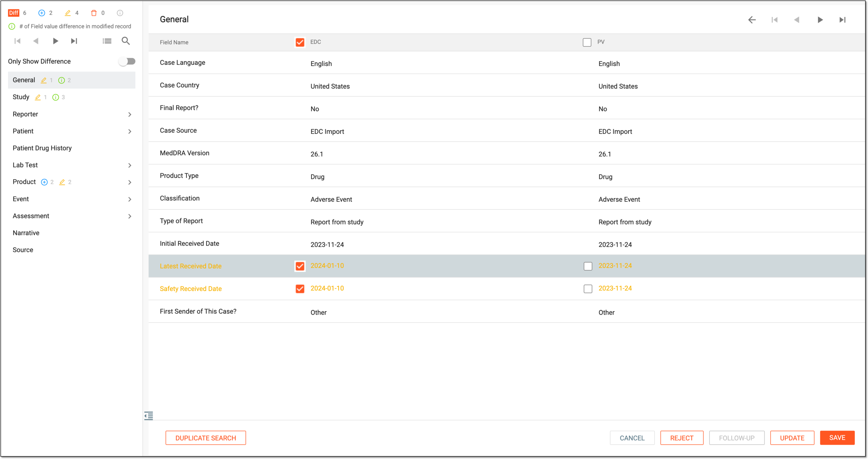Click the gray info icon in top summary
This screenshot has height=459, width=868.
(x=120, y=13)
